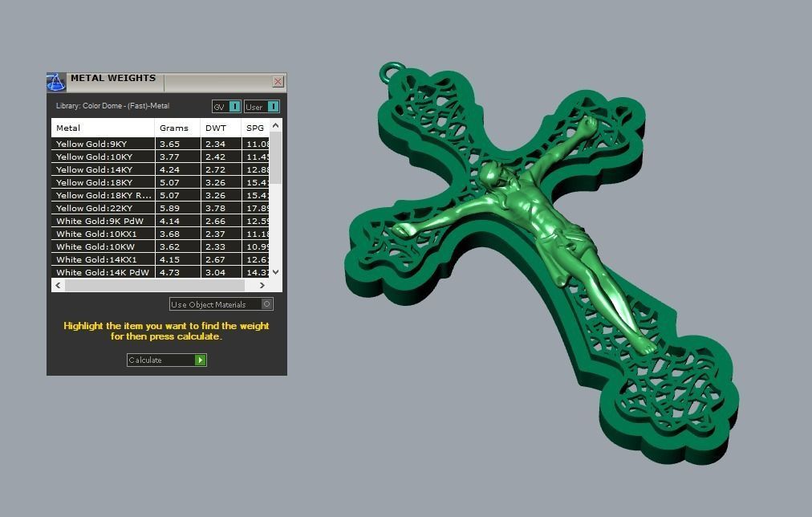The height and width of the screenshot is (517, 812).
Task: Click the 2.72 DWT value
Action: point(215,170)
